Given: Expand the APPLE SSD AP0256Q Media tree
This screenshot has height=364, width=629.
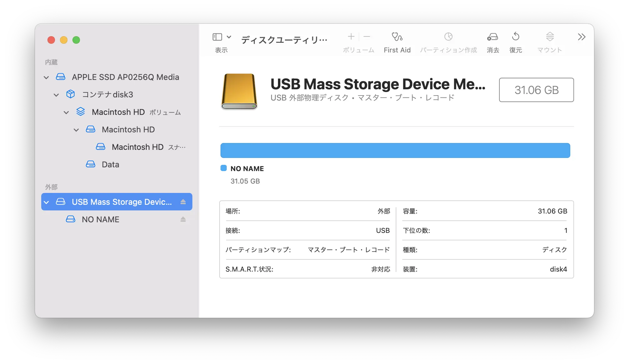Looking at the screenshot, I should tap(47, 77).
